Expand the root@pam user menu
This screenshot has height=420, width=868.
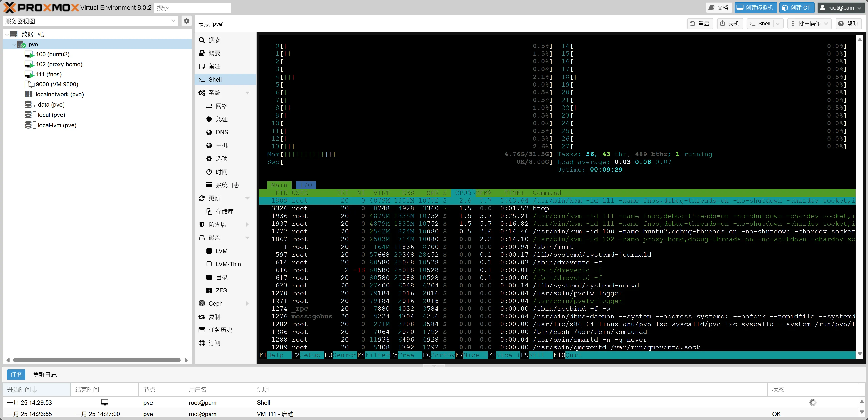[841, 7]
